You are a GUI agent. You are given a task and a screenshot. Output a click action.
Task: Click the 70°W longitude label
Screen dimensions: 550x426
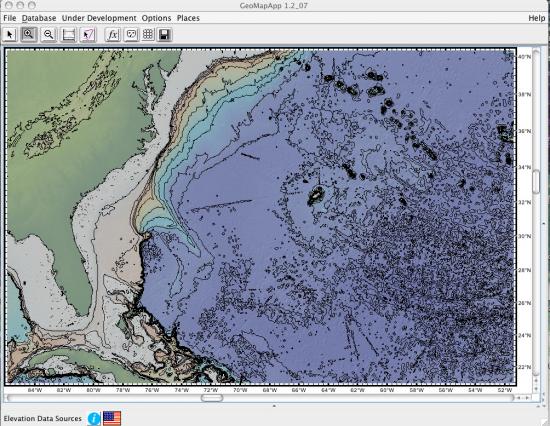[x=240, y=390]
